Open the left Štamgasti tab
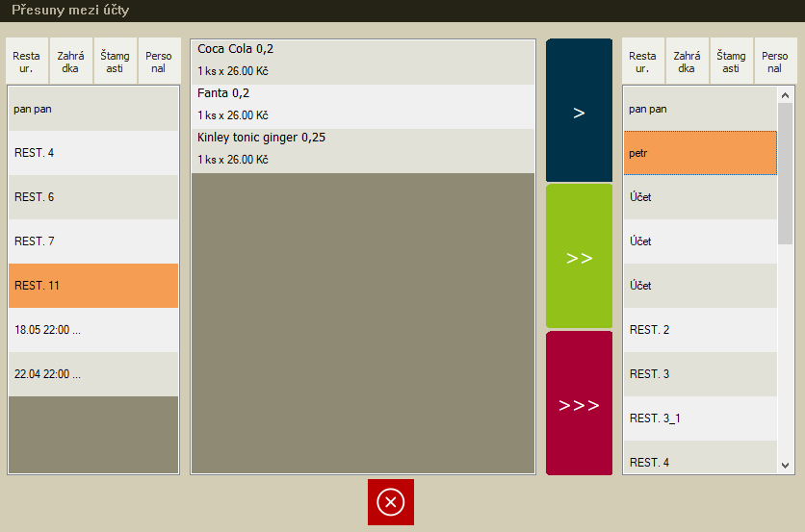The width and height of the screenshot is (805, 532). 115,63
